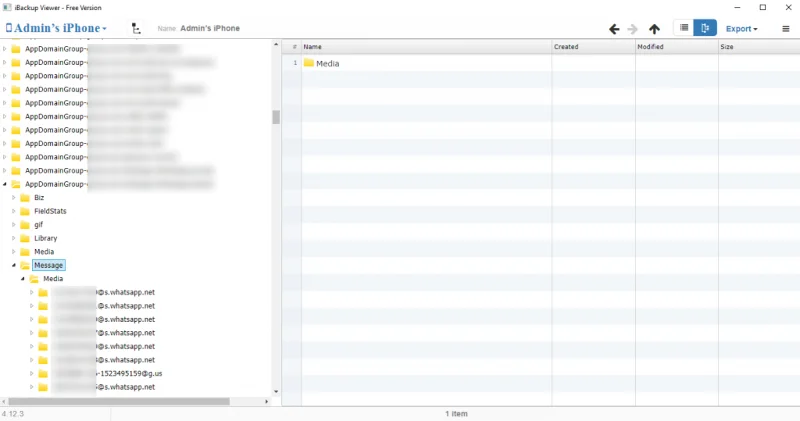Click the tree panel vertical scrollbar thumb

tap(276, 117)
